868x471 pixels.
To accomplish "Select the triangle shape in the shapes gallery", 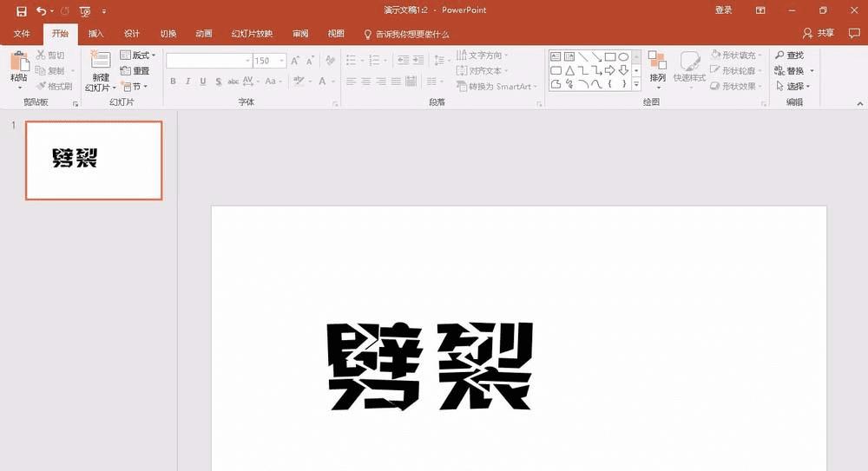I will 569,70.
